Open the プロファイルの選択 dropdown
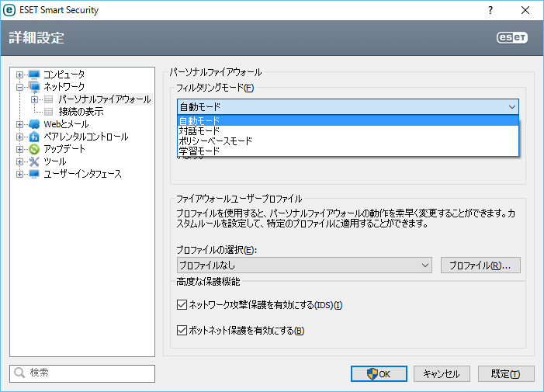 pos(304,265)
